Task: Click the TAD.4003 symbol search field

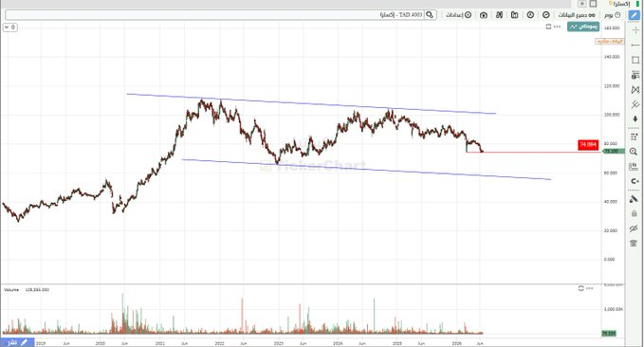Action: [214, 15]
